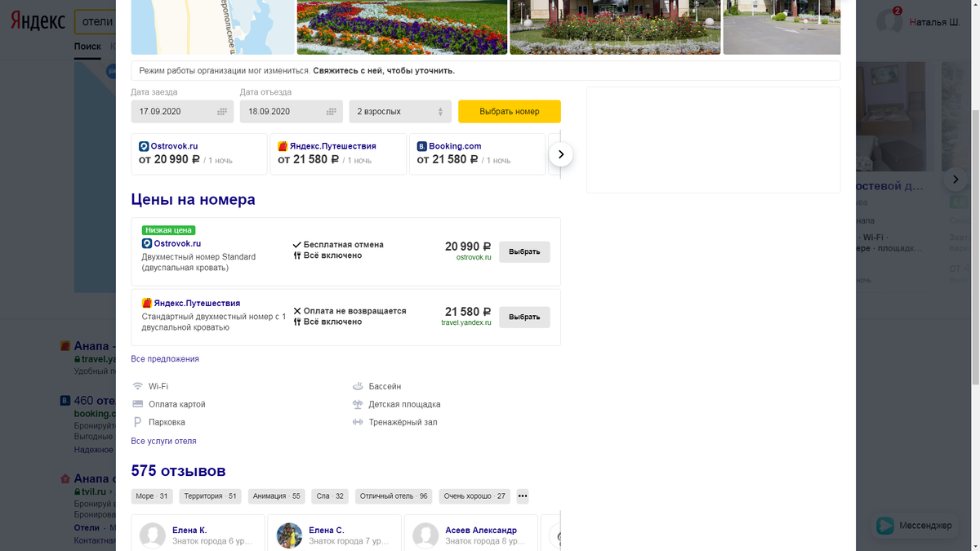
Task: Click the Тренажёрный зал dumbbell icon
Action: pos(358,422)
